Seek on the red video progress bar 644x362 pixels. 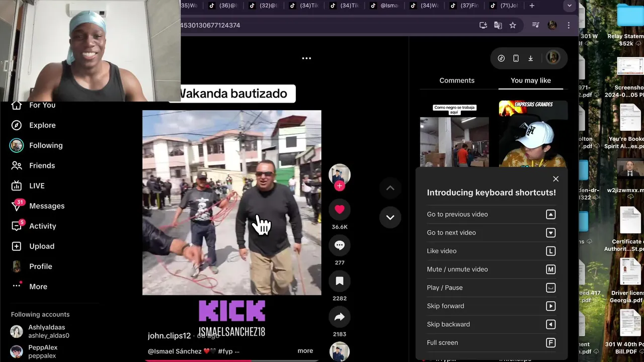(x=231, y=360)
